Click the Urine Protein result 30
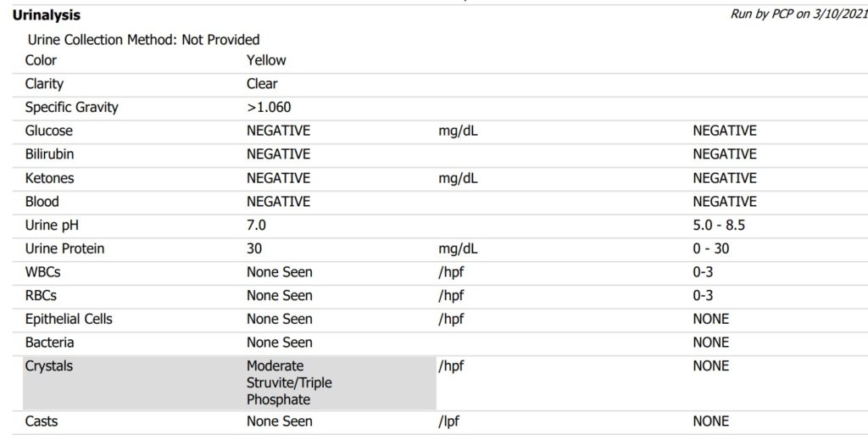Viewport: 868px width, 435px height. coord(254,249)
